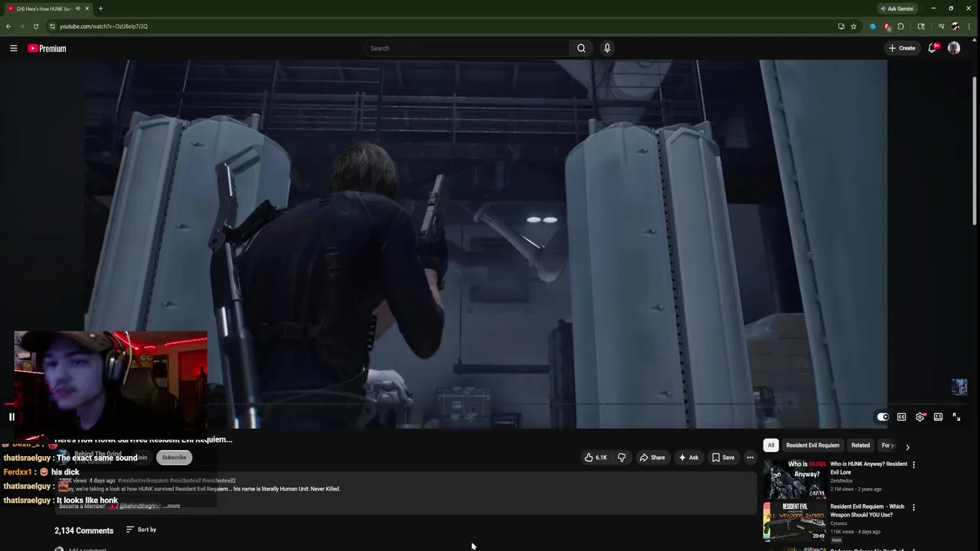
Task: Open the comments Sort by menu
Action: click(142, 530)
